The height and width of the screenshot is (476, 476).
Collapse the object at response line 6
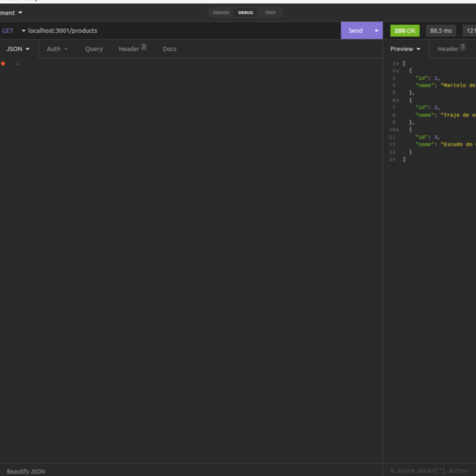click(397, 101)
